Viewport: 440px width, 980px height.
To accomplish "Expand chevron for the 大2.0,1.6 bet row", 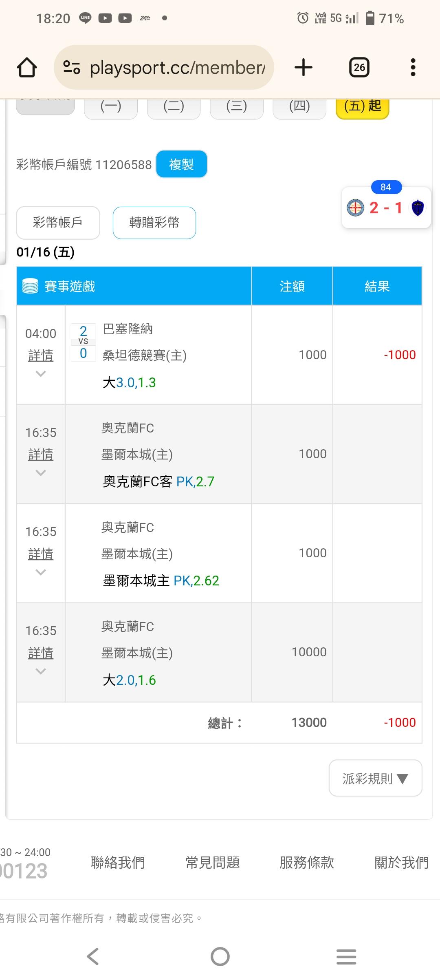I will tap(41, 671).
